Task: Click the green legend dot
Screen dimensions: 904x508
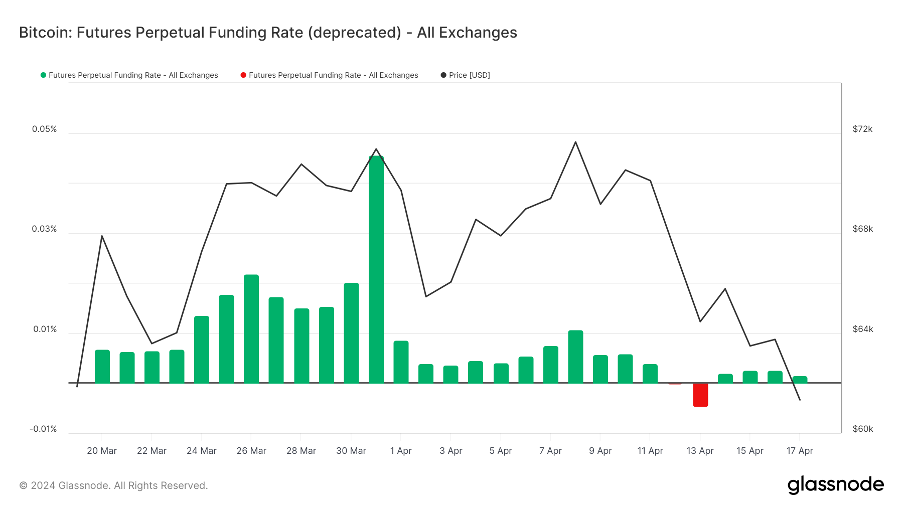Action: pos(43,75)
